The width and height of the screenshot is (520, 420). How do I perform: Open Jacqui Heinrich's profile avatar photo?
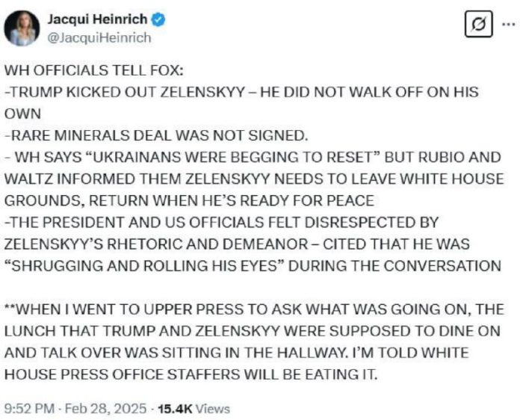coord(22,28)
